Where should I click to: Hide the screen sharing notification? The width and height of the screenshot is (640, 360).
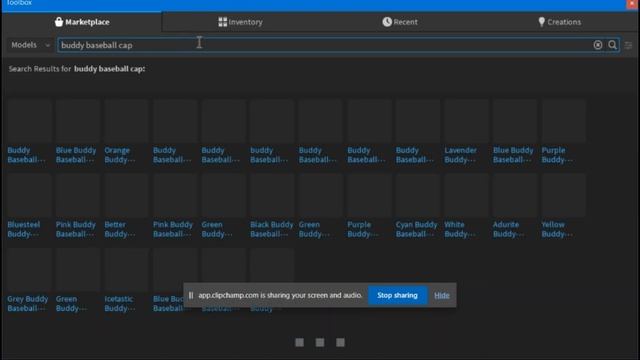442,295
